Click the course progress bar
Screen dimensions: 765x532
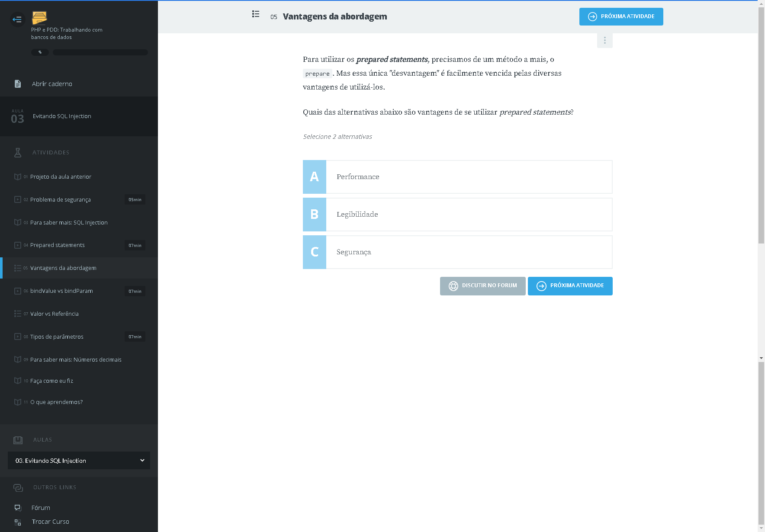point(100,52)
